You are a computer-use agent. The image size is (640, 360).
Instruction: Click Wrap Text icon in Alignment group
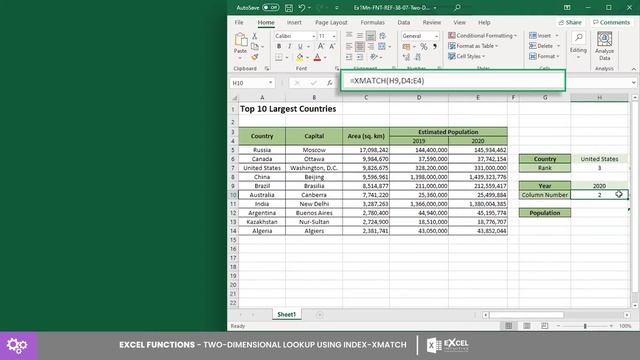382,36
